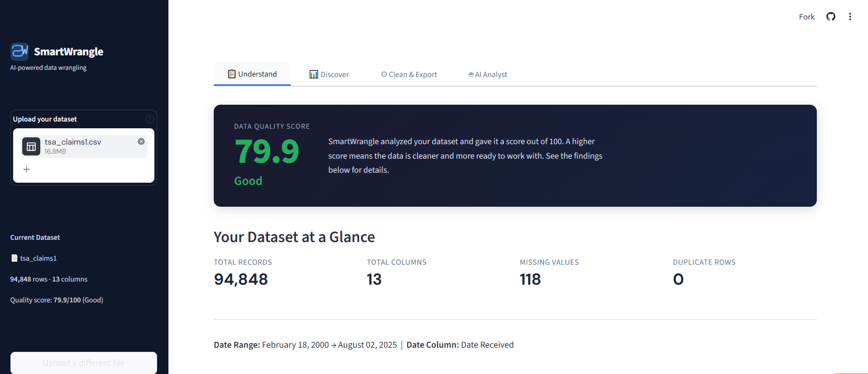The height and width of the screenshot is (374, 868).
Task: Click the 94,848 rows · 13 columns text
Action: click(49, 279)
